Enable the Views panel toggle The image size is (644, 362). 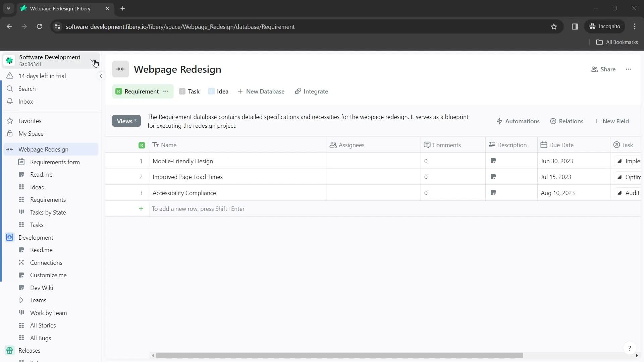point(126,121)
